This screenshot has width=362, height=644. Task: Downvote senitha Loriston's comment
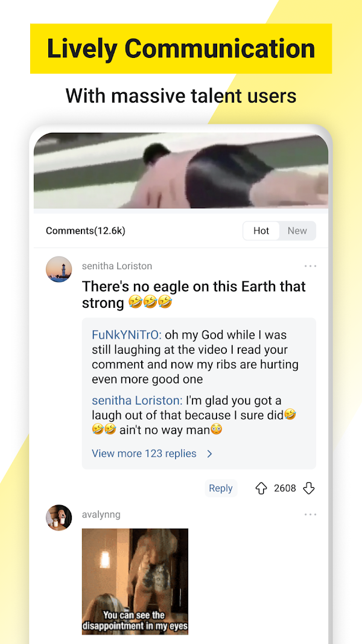309,488
